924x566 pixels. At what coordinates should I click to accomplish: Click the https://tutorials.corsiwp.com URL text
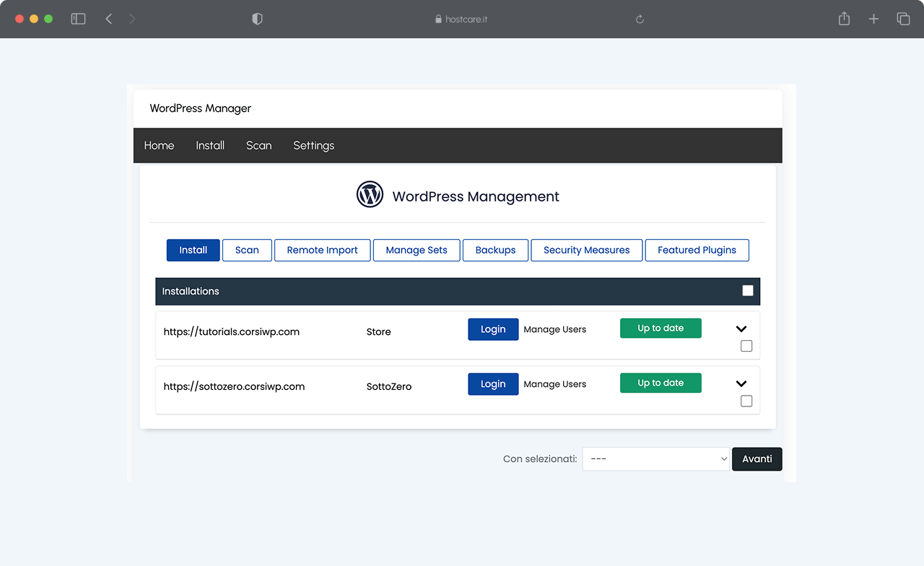[232, 332]
